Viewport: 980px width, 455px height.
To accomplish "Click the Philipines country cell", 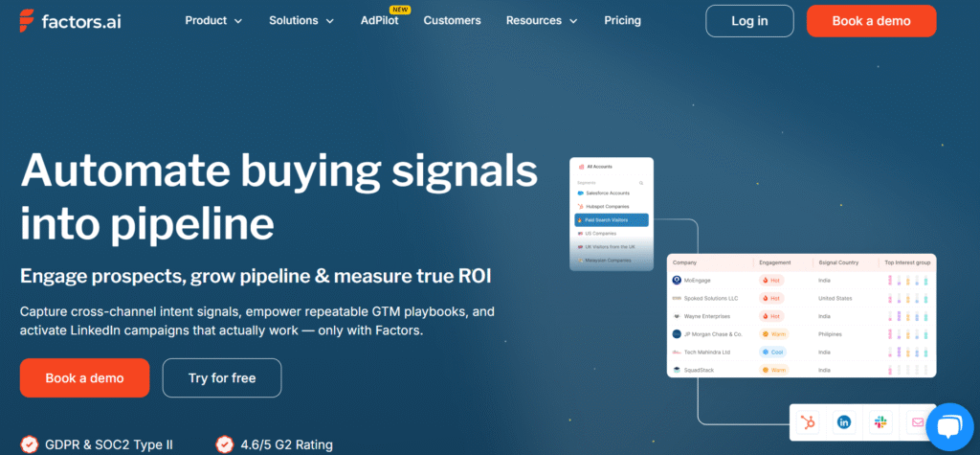I will 830,334.
